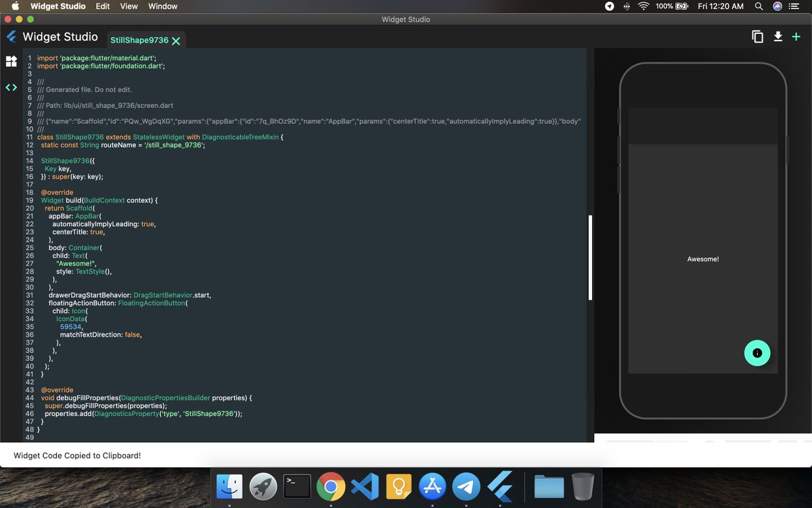812x508 pixels.
Task: Click the Generated file. Do not edit. comment
Action: 85,89
